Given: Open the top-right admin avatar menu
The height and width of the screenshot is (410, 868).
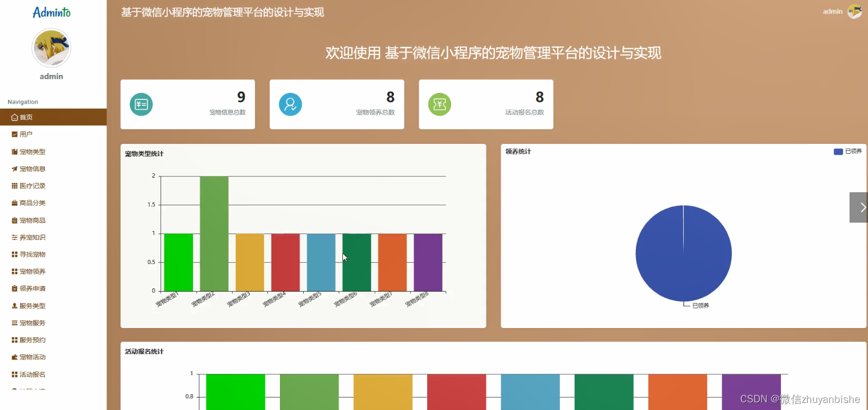Looking at the screenshot, I should (x=854, y=11).
